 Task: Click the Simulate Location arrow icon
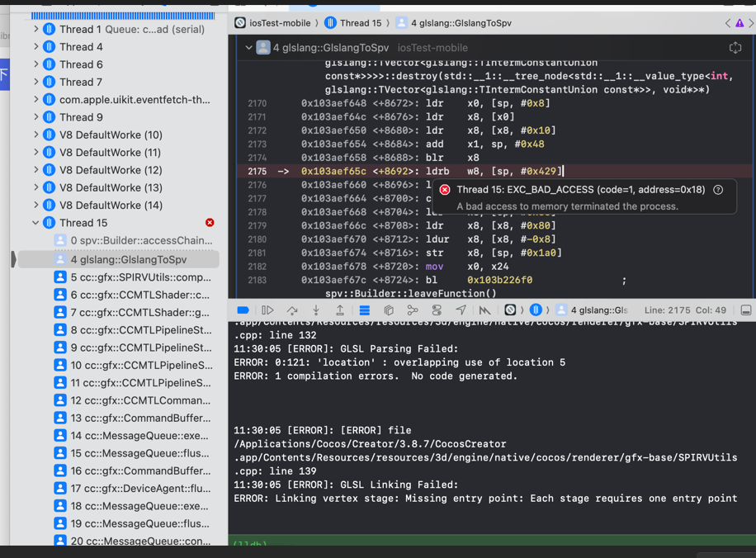(461, 310)
